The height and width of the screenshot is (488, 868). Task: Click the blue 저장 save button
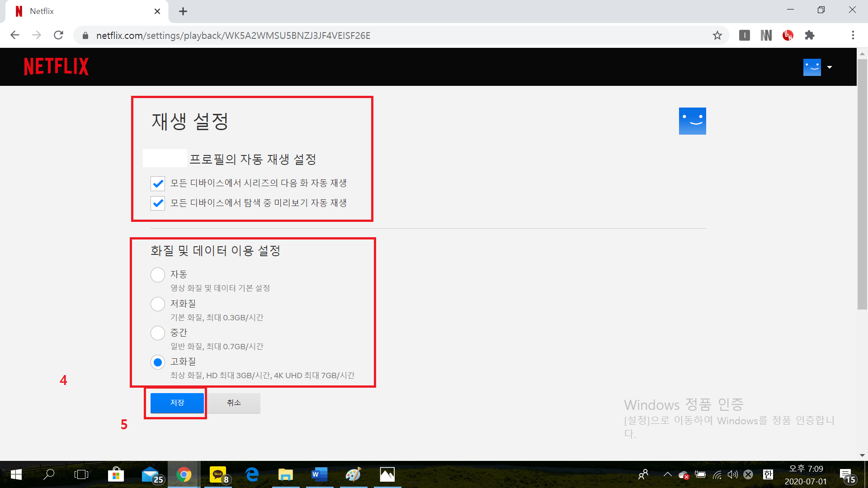pos(177,403)
